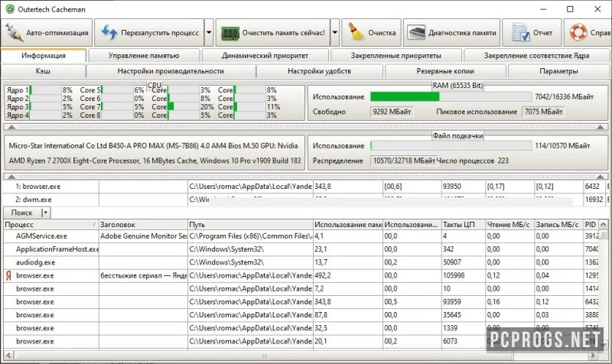
Task: Select the audiodg.exe process row
Action: click(x=301, y=262)
